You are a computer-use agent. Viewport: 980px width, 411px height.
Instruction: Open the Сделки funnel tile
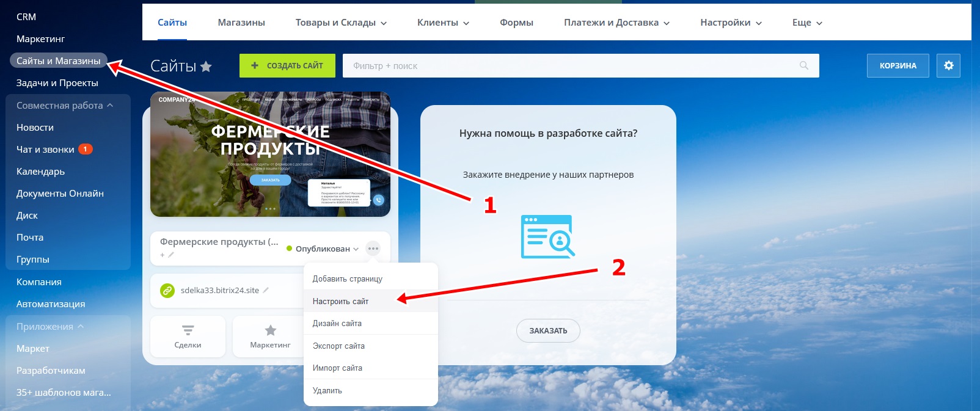188,336
